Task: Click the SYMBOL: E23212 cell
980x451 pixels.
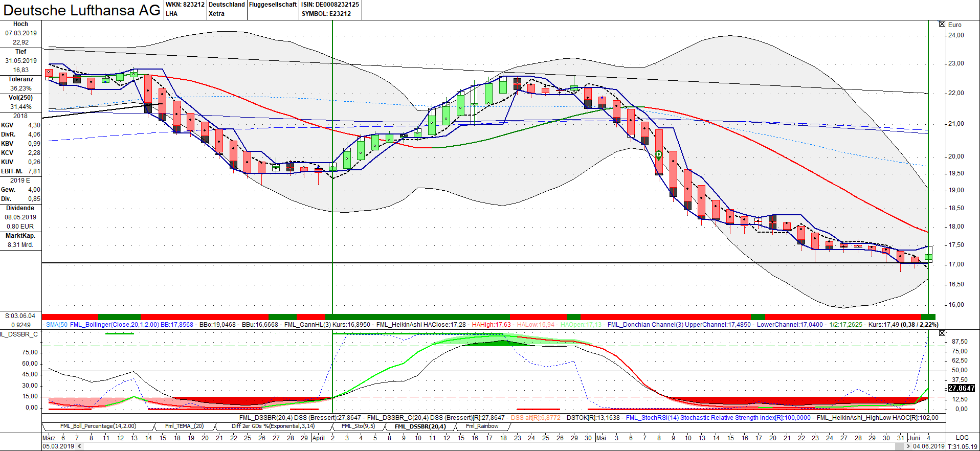Action: [x=326, y=13]
